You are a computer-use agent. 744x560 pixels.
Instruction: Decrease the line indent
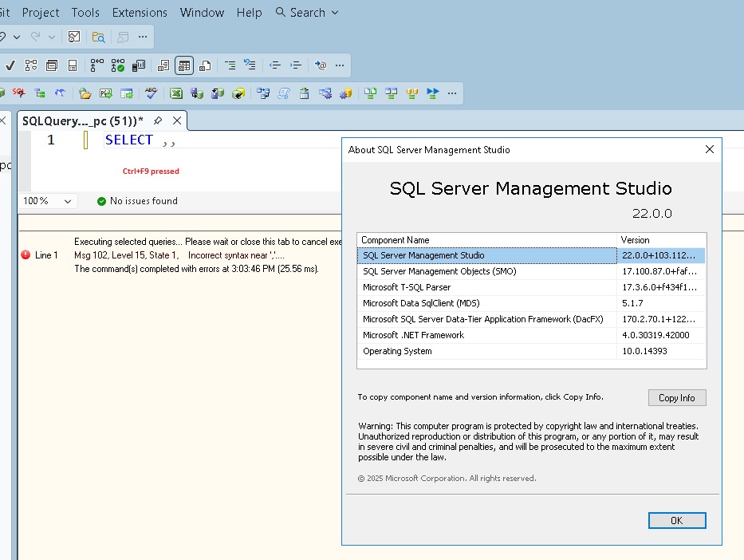click(275, 65)
